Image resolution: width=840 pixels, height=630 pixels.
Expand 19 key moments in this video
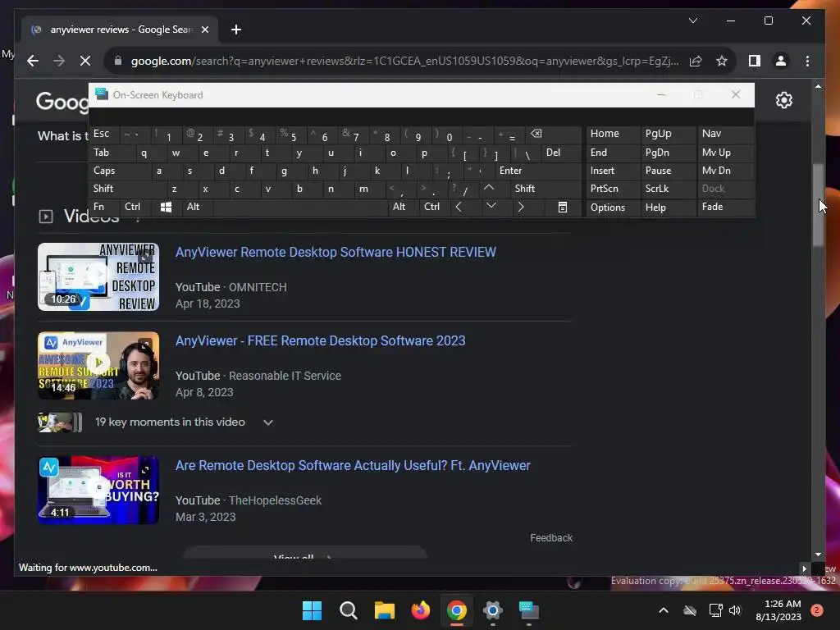click(268, 422)
